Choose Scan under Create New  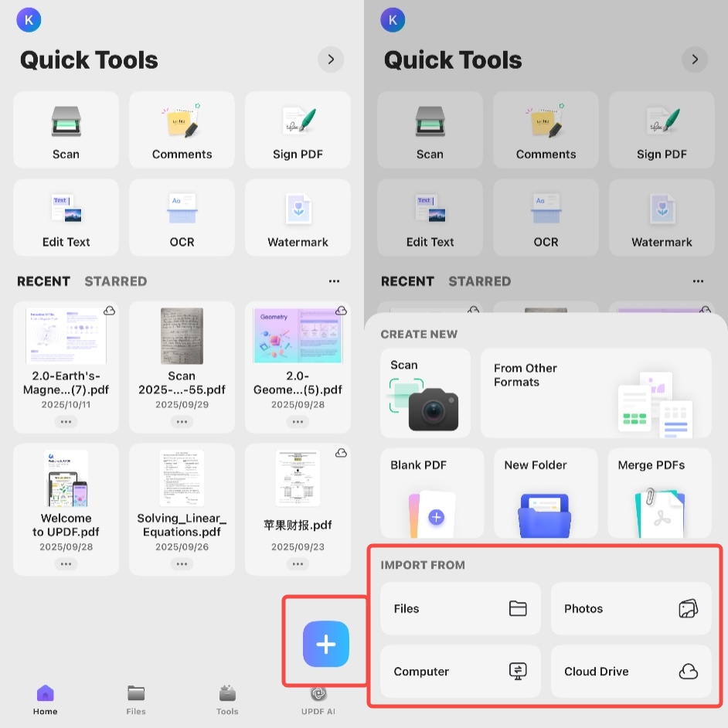tap(425, 393)
